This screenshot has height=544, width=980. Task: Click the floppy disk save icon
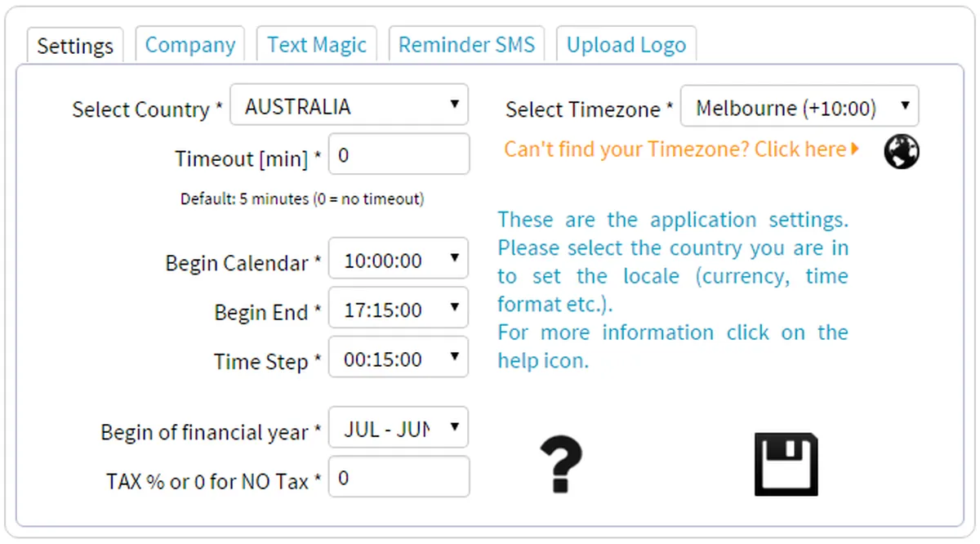(x=786, y=464)
